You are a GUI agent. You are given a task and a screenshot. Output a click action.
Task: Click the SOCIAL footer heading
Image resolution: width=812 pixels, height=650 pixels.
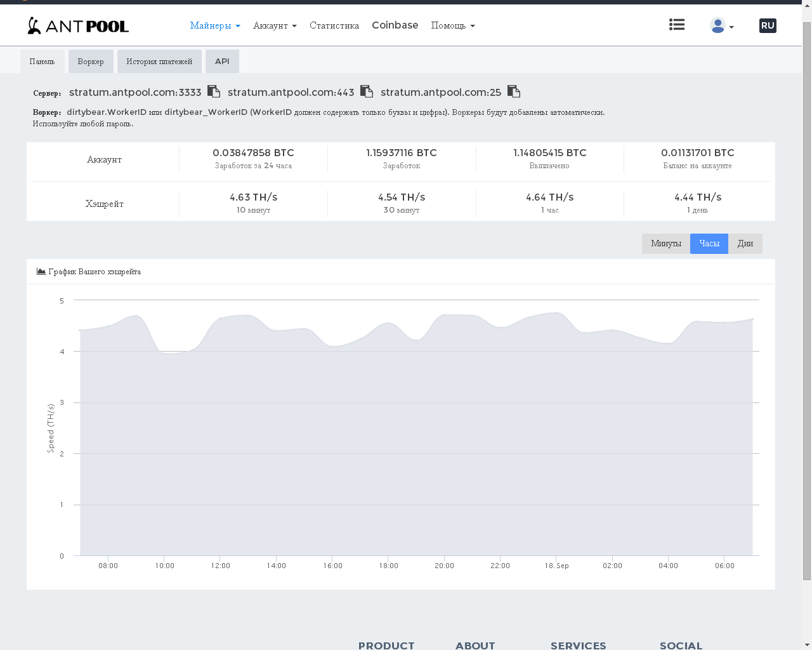click(x=681, y=646)
